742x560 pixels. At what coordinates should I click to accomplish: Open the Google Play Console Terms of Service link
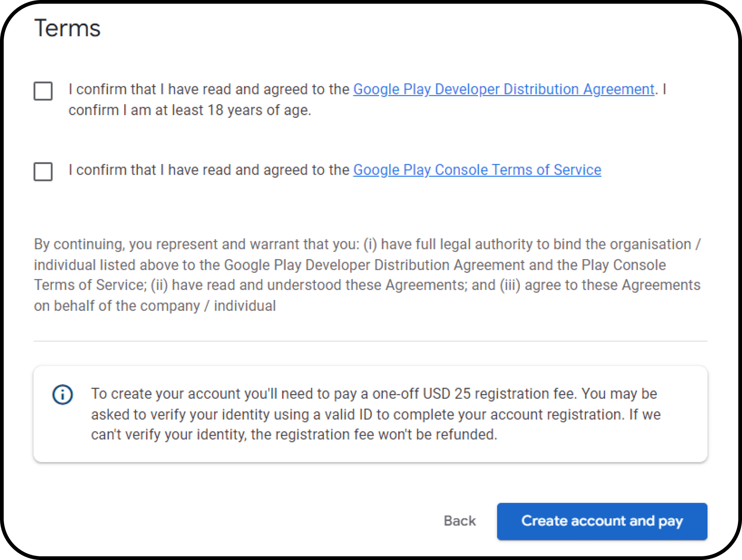pyautogui.click(x=477, y=170)
